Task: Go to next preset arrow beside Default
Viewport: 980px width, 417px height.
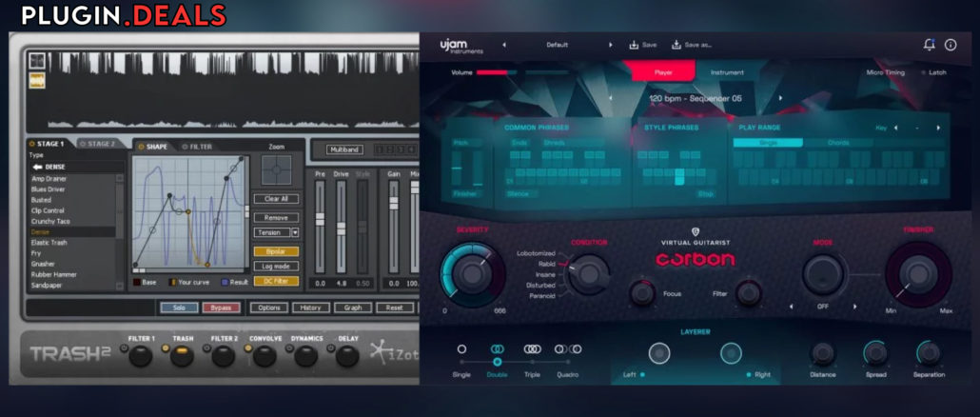Action: click(611, 45)
